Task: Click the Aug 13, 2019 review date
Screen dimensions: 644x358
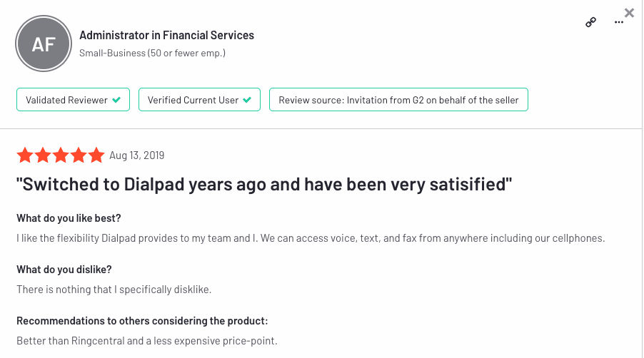Action: point(136,155)
